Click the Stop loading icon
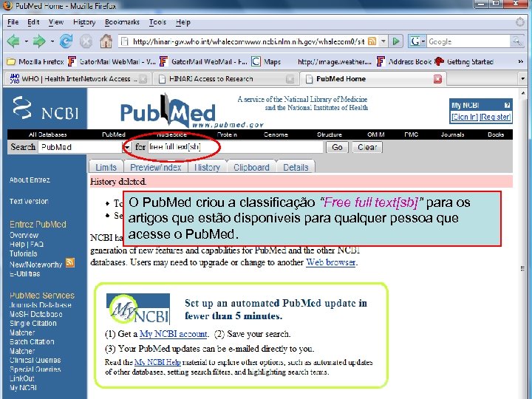The height and width of the screenshot is (399, 532). (86, 41)
